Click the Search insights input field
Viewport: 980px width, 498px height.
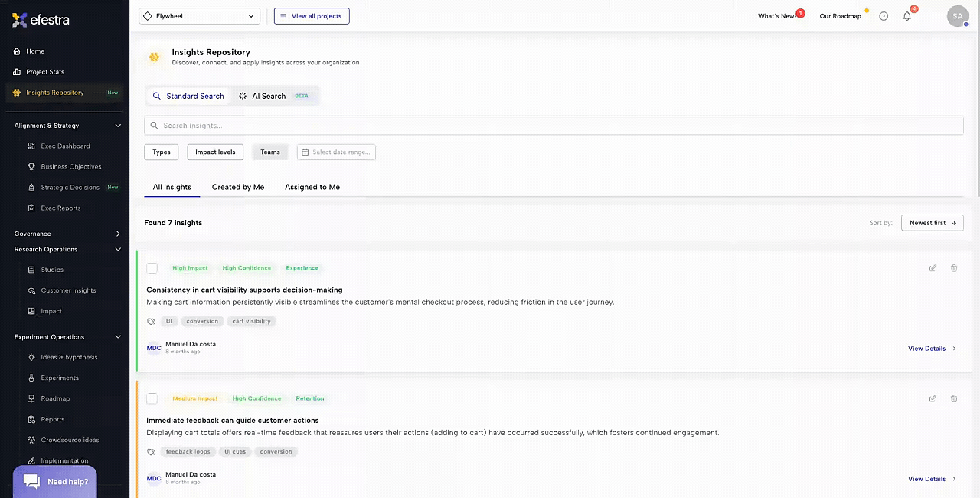click(x=553, y=126)
